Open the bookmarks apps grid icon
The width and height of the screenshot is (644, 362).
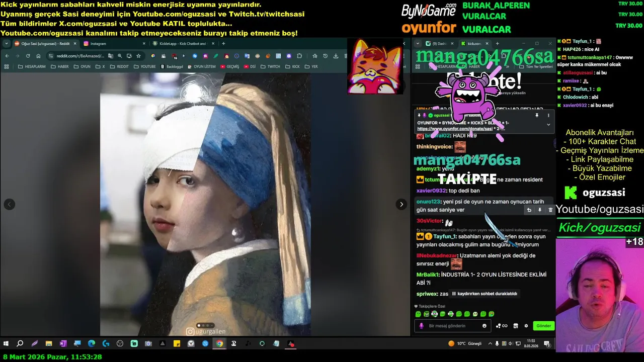point(7,66)
